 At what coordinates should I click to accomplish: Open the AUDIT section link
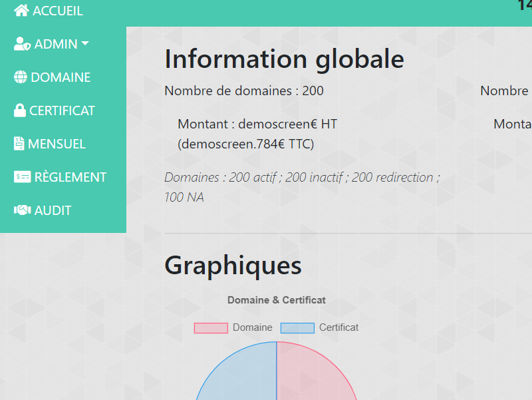pos(53,210)
